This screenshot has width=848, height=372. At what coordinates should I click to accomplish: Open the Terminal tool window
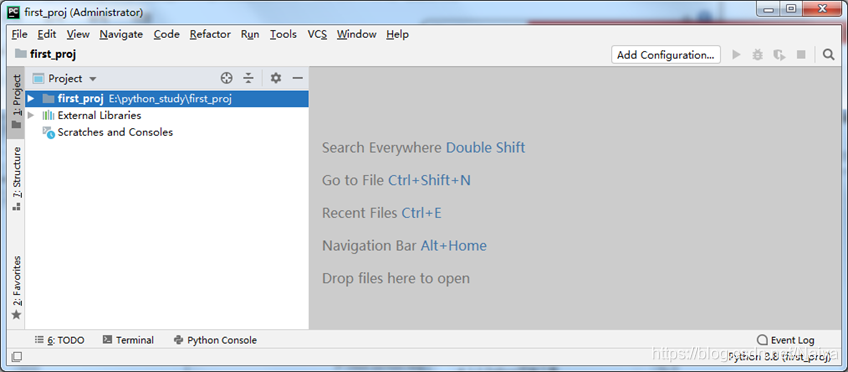coord(128,340)
